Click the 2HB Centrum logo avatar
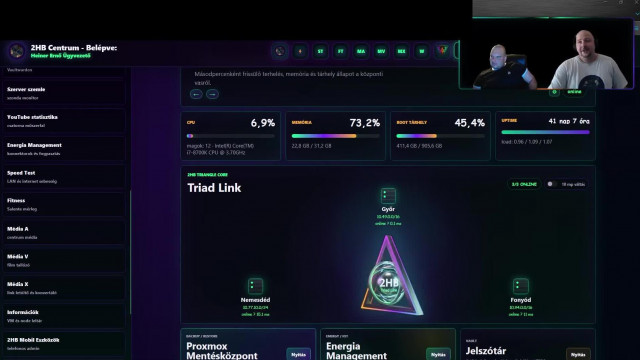Viewport: 640px width, 360px height. [17, 51]
